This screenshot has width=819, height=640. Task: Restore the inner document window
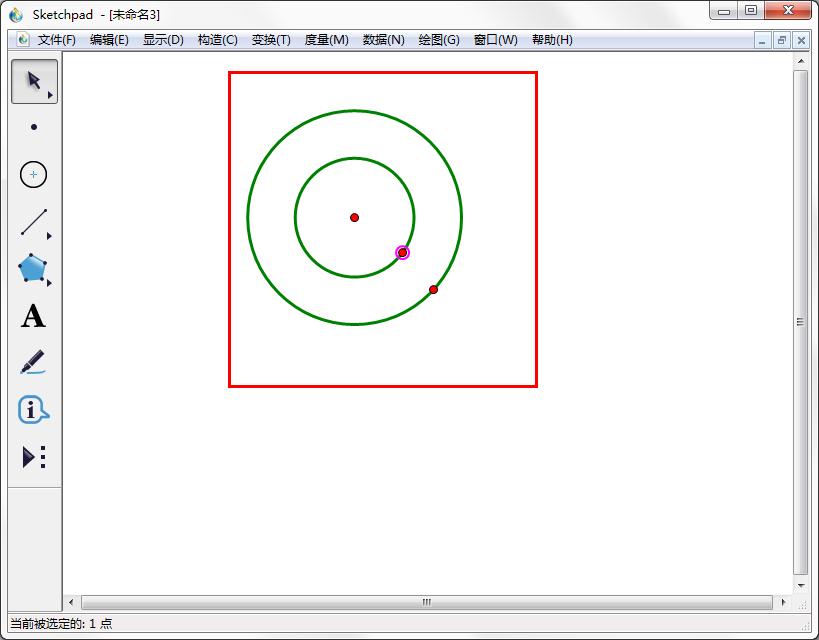pos(781,40)
